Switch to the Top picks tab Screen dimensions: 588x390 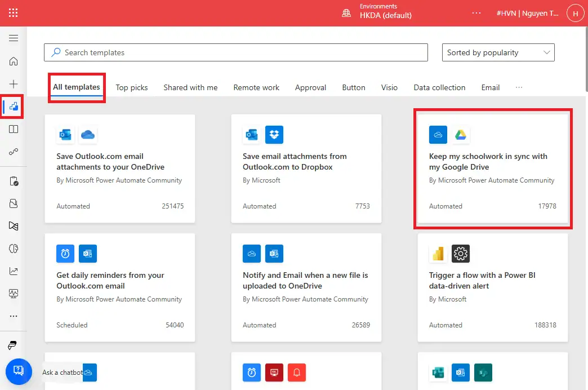[x=132, y=87]
